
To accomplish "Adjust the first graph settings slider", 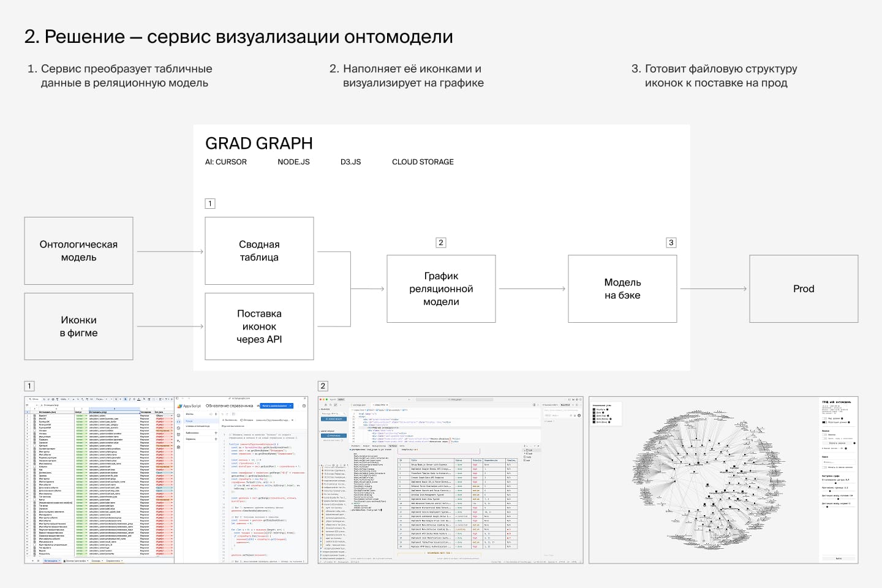I will 837,483.
